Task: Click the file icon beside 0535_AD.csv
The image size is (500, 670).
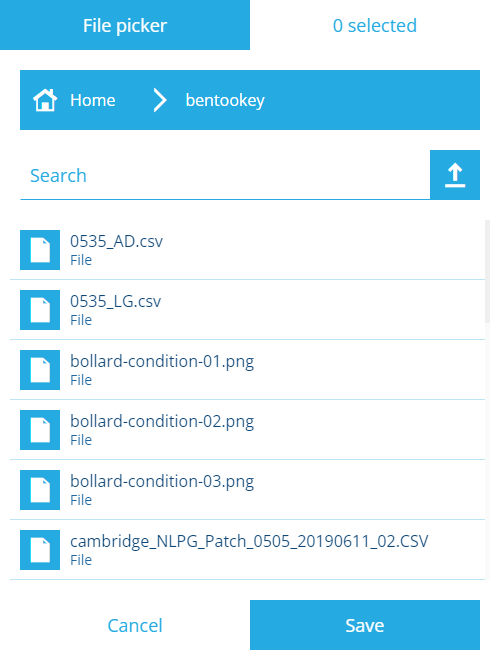Action: coord(40,250)
